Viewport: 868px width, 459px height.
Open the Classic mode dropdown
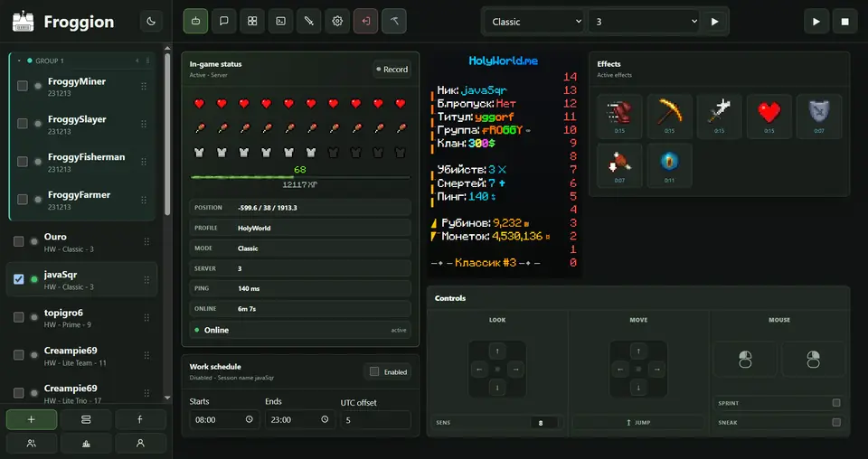pyautogui.click(x=534, y=22)
